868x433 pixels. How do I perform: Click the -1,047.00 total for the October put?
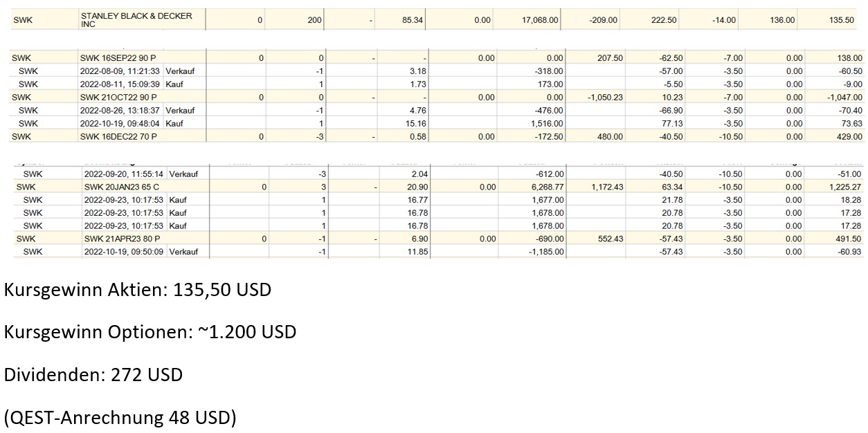(843, 98)
